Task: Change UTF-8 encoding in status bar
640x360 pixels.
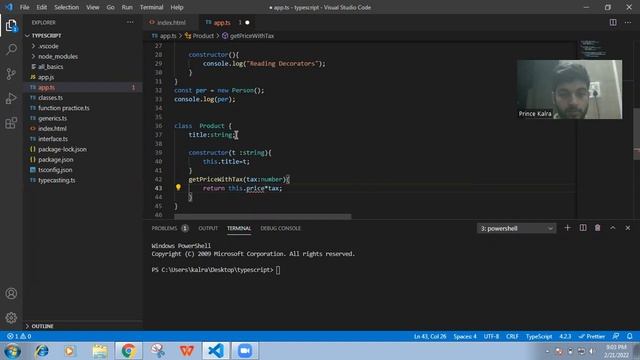Action: 491,336
